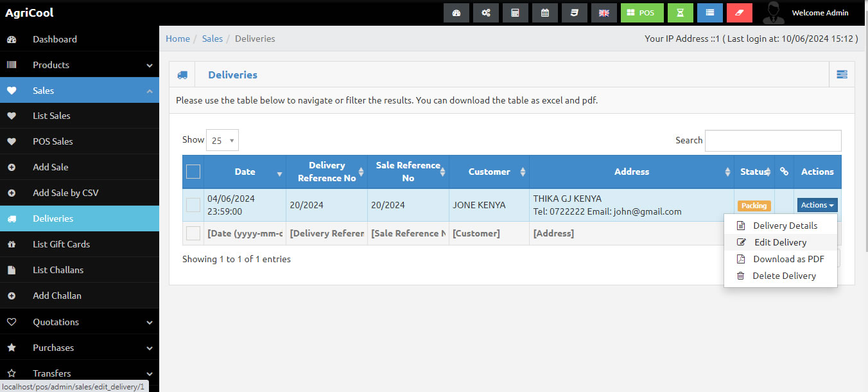Click the red eraser icon
This screenshot has width=868, height=392.
(739, 13)
